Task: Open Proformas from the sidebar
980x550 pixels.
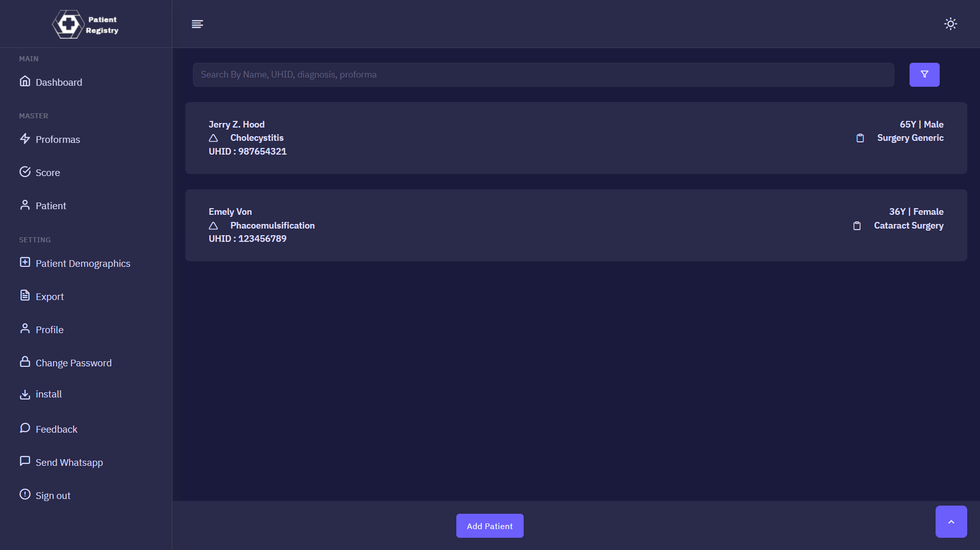Action: point(57,139)
